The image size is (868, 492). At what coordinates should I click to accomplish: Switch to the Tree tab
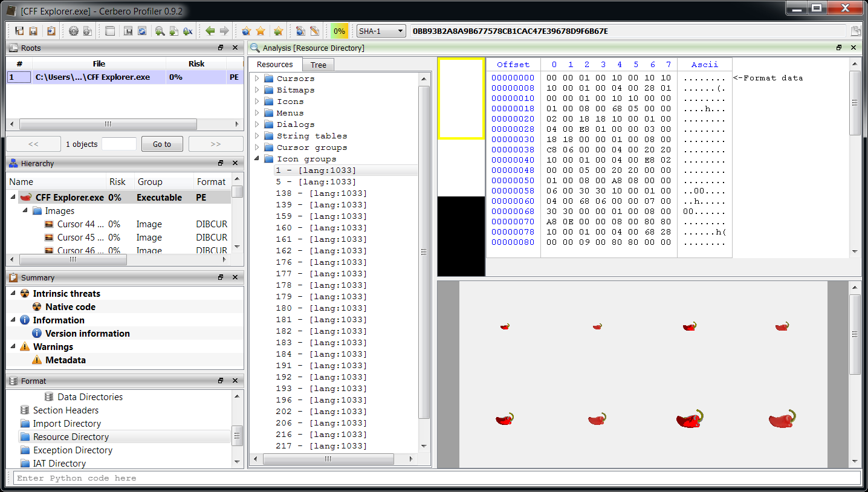[x=319, y=65]
